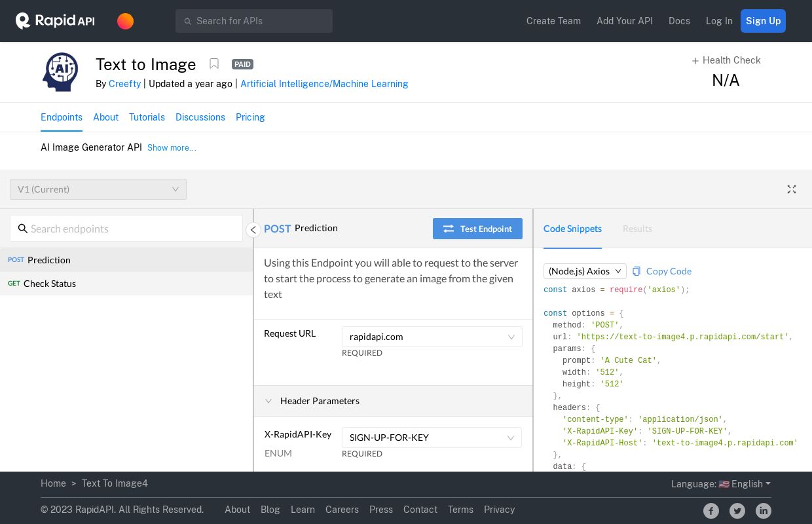Click the orange circle icon in the header
Viewport: 812px width, 524px height.
(125, 21)
